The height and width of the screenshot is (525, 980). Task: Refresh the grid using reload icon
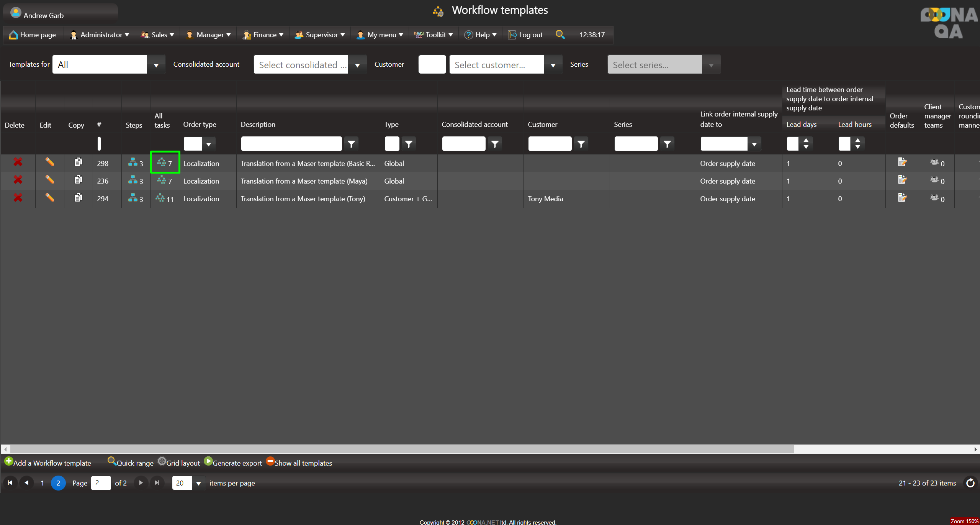click(970, 483)
